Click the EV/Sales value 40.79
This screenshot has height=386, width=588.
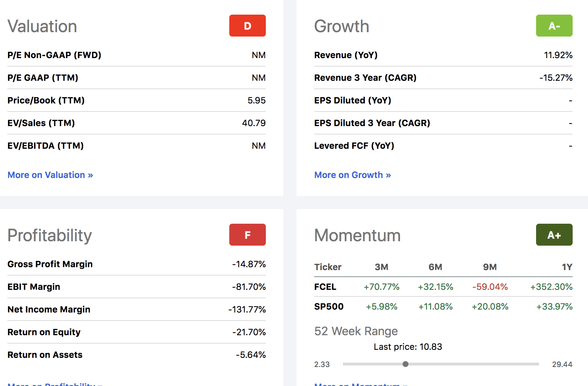coord(254,123)
